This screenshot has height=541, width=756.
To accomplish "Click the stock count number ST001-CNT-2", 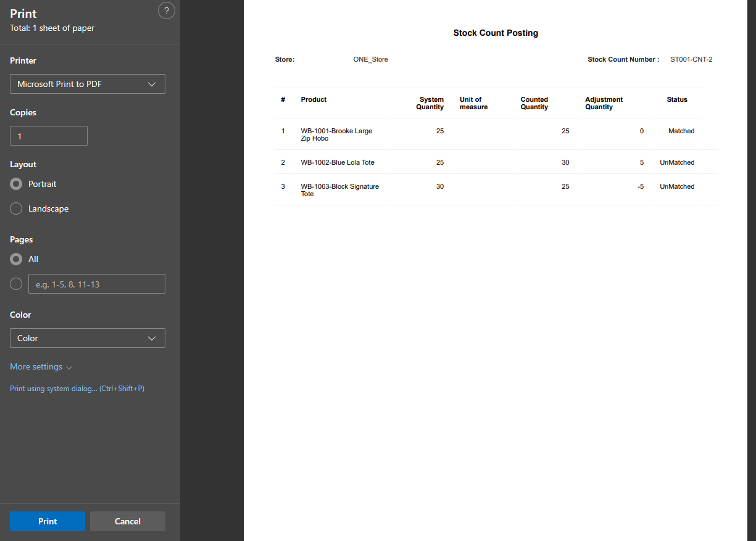I will coord(691,59).
